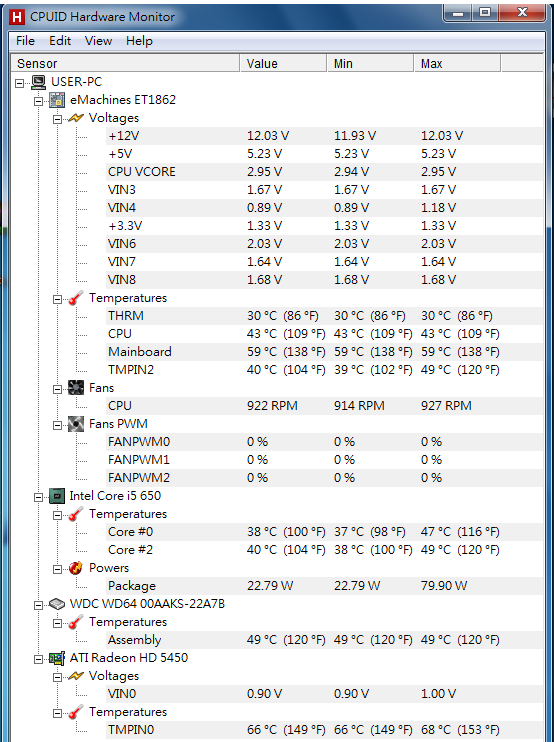Select the TMPIN2 row
The height and width of the screenshot is (742, 554).
[x=325, y=370]
